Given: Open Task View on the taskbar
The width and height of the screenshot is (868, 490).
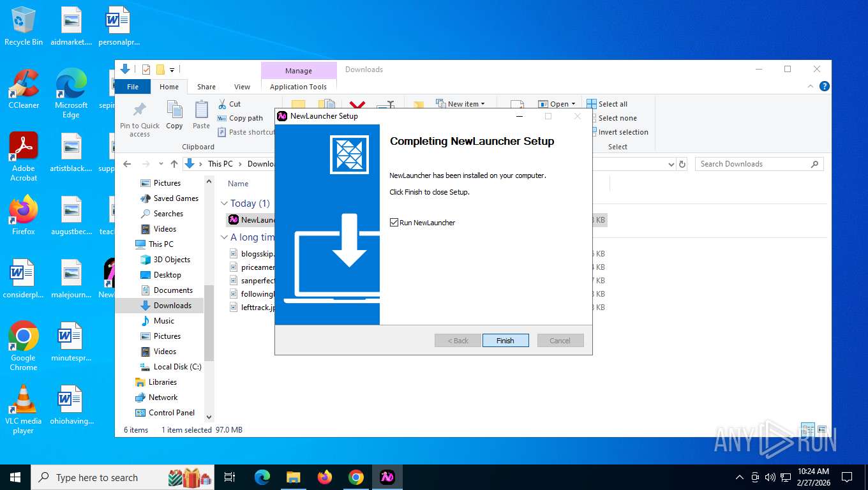Looking at the screenshot, I should tap(230, 477).
